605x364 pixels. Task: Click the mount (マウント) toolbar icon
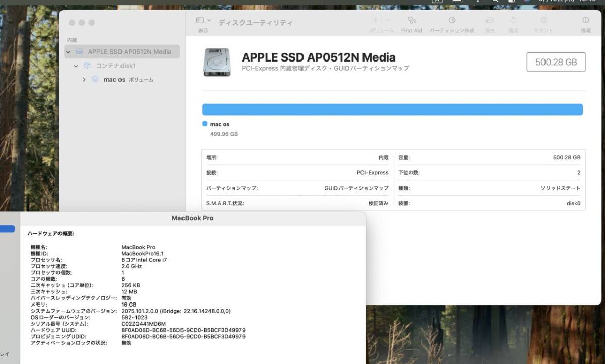click(x=543, y=21)
